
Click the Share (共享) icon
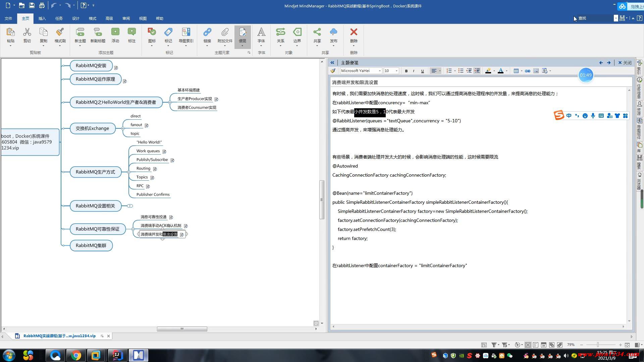coord(317,32)
